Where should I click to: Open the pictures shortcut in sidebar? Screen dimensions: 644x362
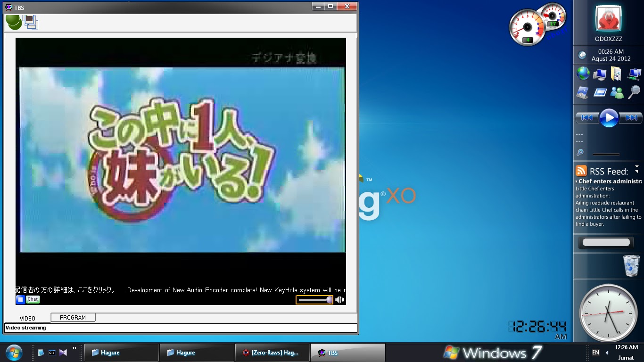583,92
